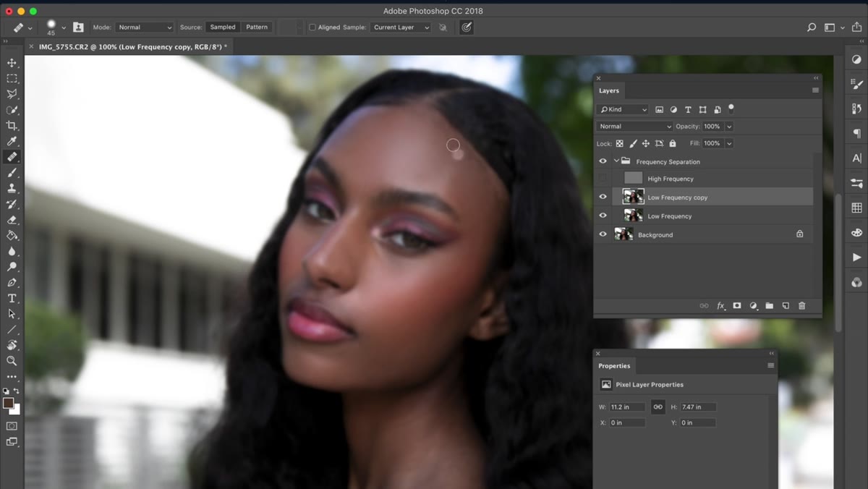
Task: Select the Zoom tool
Action: pyautogui.click(x=12, y=360)
